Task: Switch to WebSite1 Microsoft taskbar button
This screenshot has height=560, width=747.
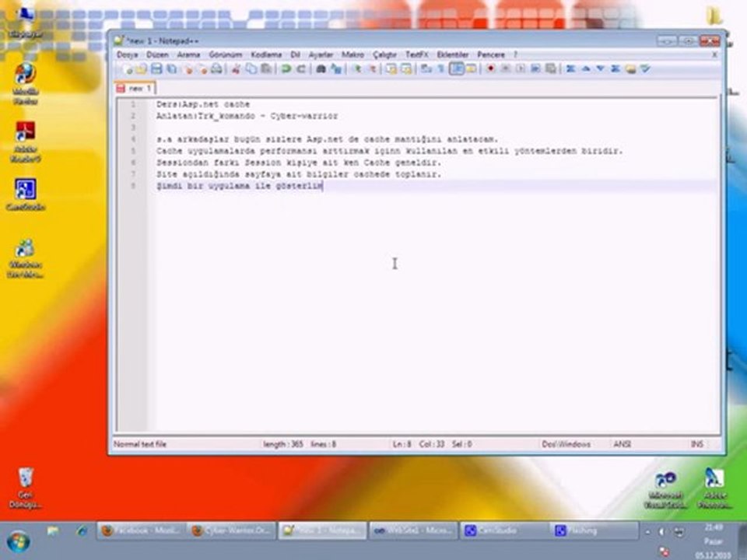Action: coord(412,530)
